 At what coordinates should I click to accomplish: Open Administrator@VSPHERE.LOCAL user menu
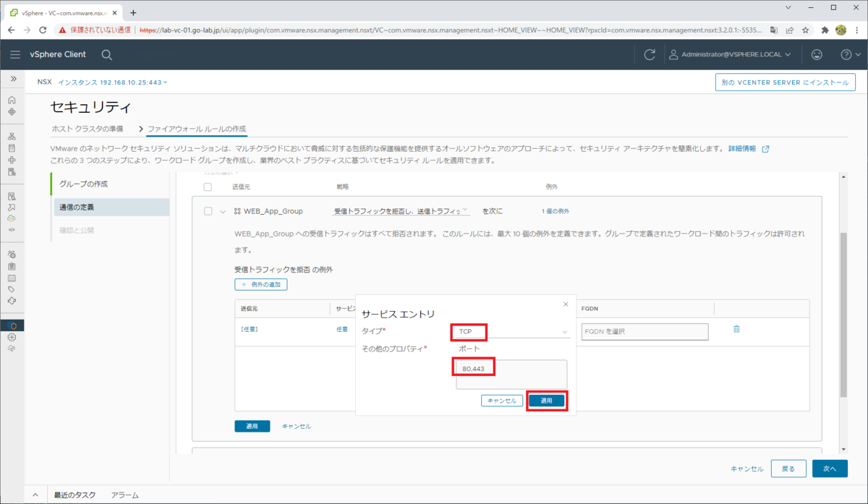click(x=729, y=54)
